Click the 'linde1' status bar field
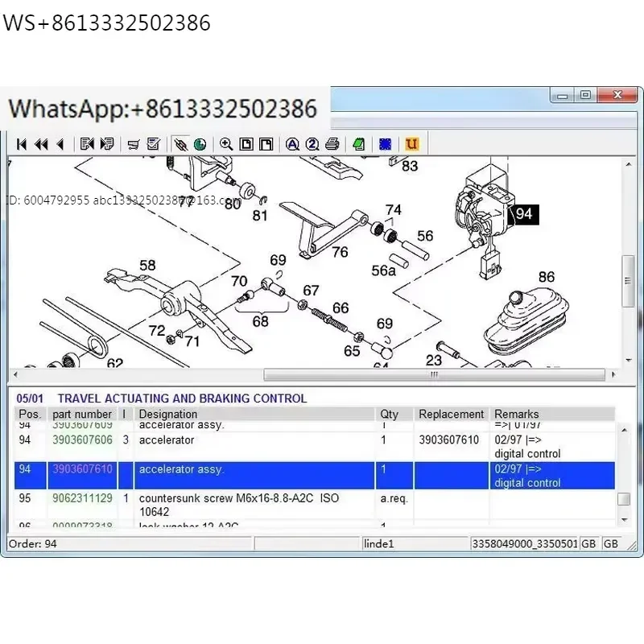 [x=415, y=544]
